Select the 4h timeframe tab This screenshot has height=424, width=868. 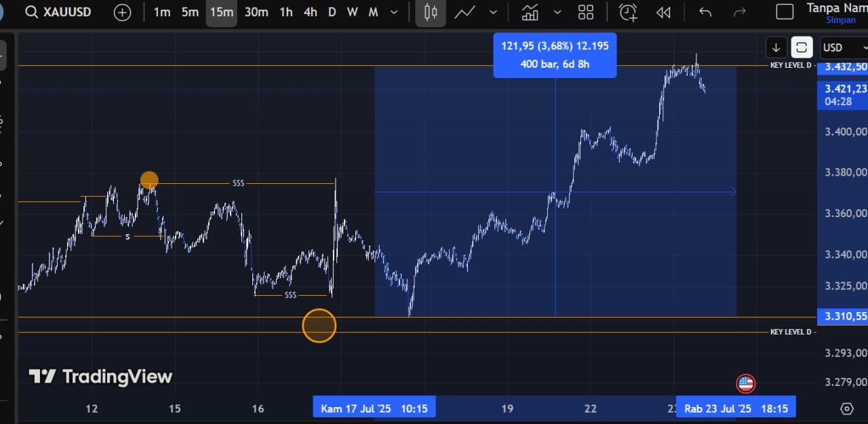[x=310, y=12]
